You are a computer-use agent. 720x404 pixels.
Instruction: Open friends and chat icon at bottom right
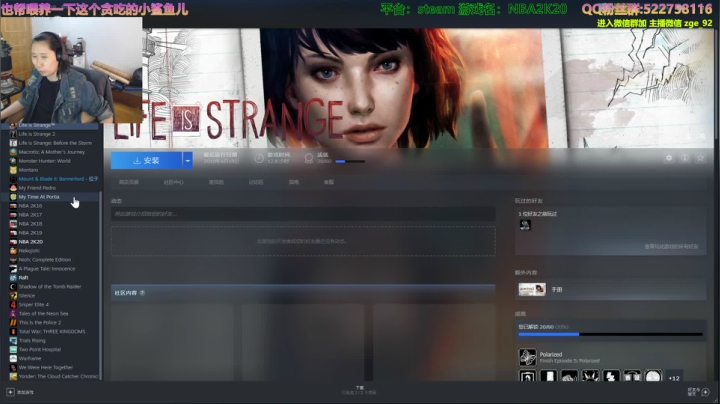(705, 392)
